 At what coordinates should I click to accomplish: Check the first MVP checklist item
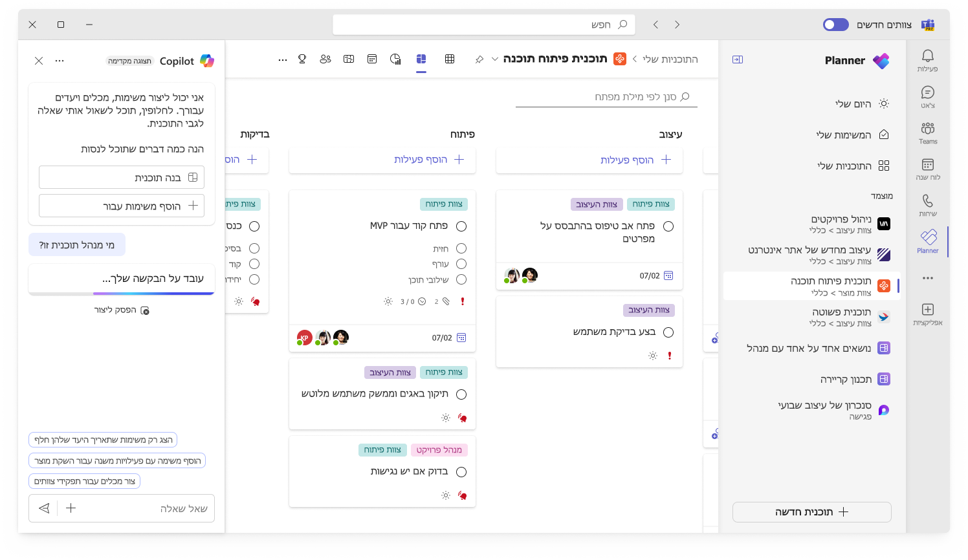pos(461,248)
